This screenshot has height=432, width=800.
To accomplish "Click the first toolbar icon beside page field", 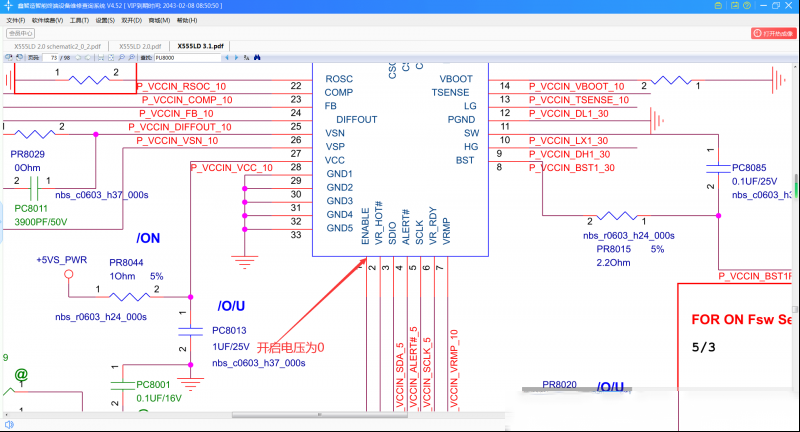I will (x=9, y=58).
